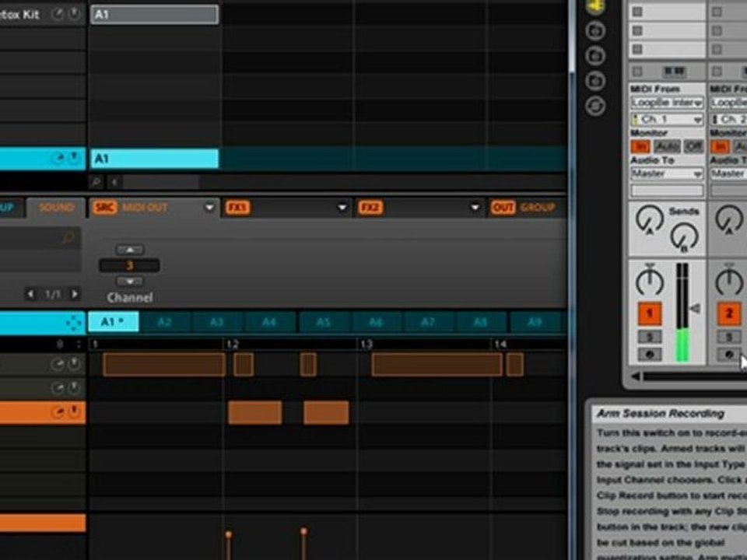Select pattern slot A5
This screenshot has height=560, width=747.
[x=324, y=322]
